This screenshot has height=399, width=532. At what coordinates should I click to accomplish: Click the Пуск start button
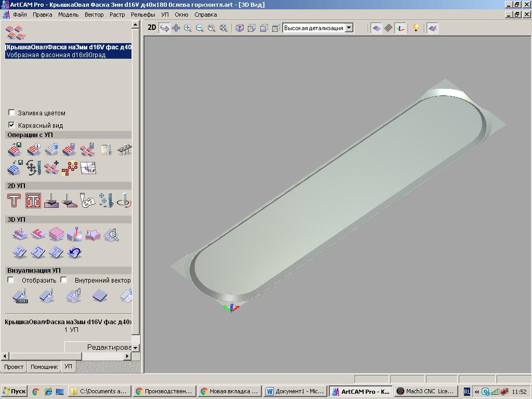click(14, 391)
